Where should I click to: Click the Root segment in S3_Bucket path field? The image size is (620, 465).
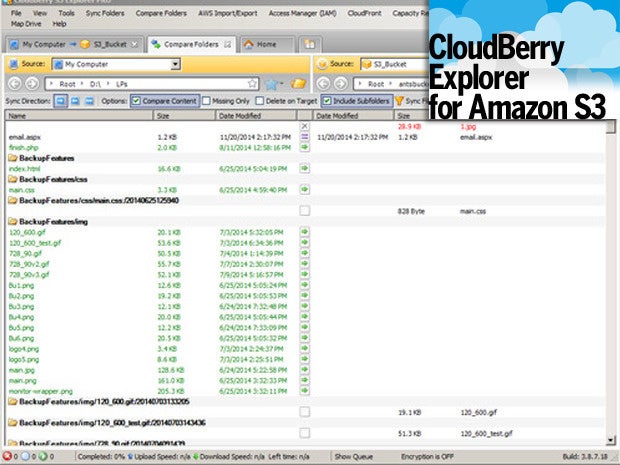tap(376, 84)
